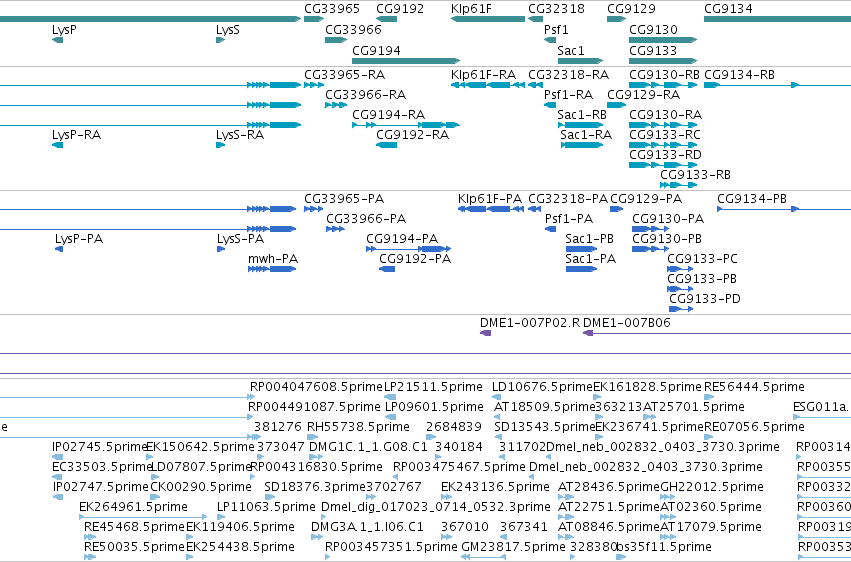Select the Sac1-RB transcript
Image resolution: width=851 pixels, height=562 pixels.
point(580,125)
